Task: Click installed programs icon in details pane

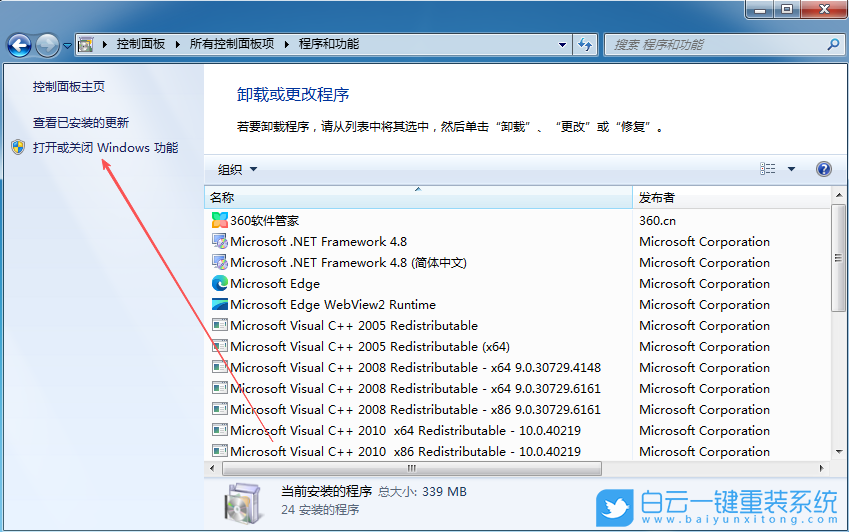Action: [243, 504]
